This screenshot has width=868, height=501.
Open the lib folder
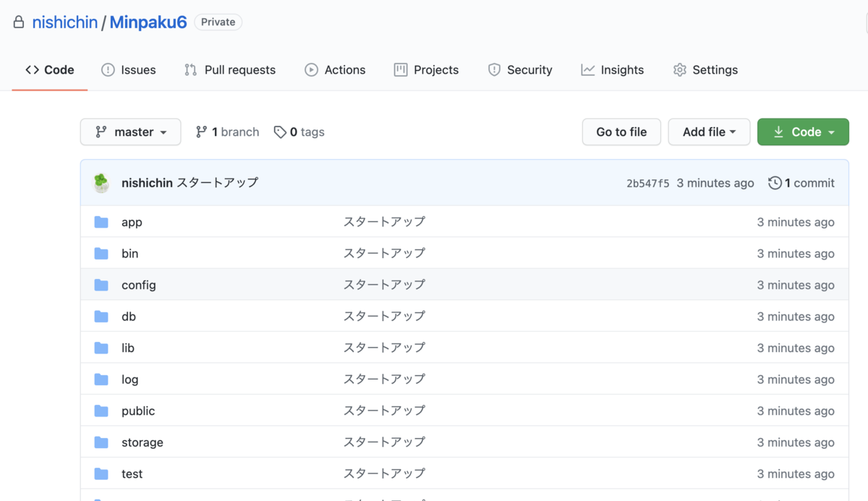pyautogui.click(x=128, y=348)
